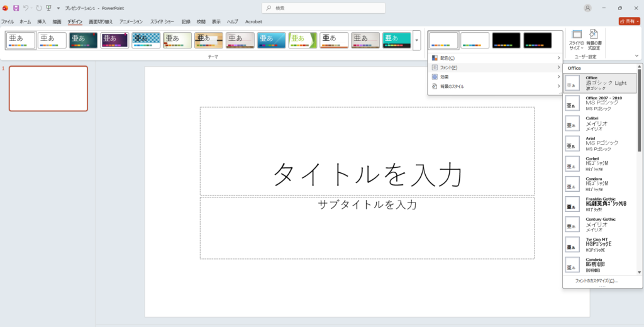Choose the Calibri メイリオ font set

tap(601, 123)
